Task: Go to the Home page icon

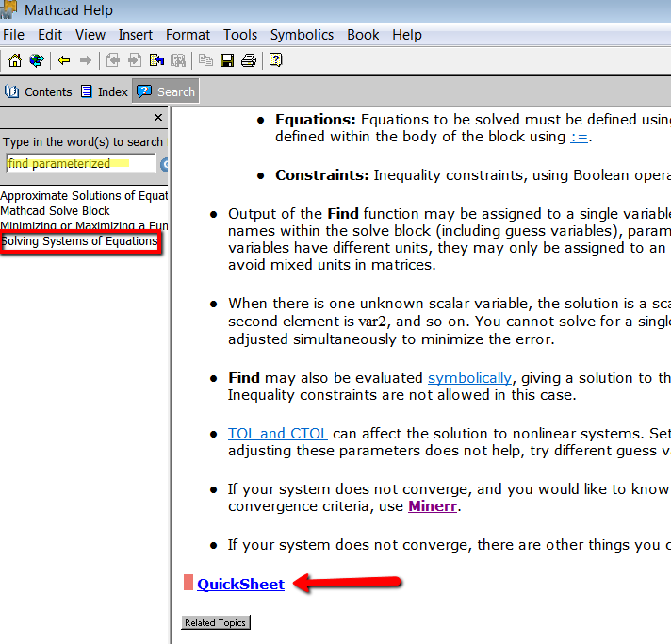Action: 15,60
